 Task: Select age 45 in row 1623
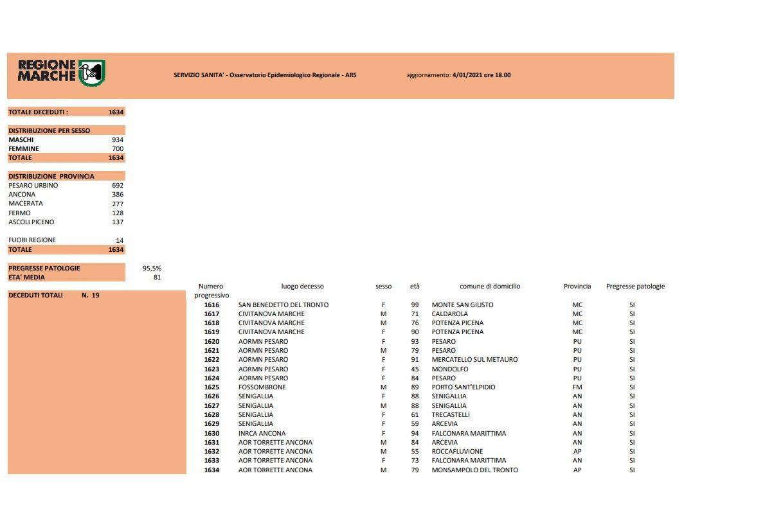point(415,369)
